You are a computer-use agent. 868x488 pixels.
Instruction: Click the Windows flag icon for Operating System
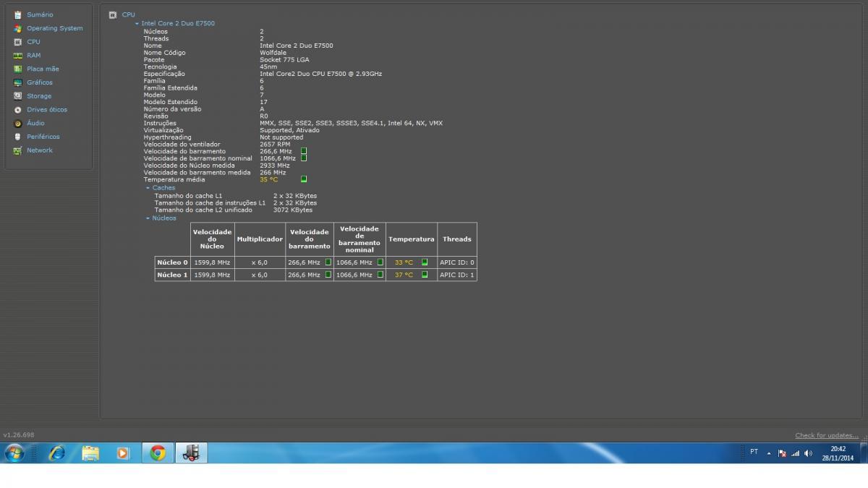[18, 28]
